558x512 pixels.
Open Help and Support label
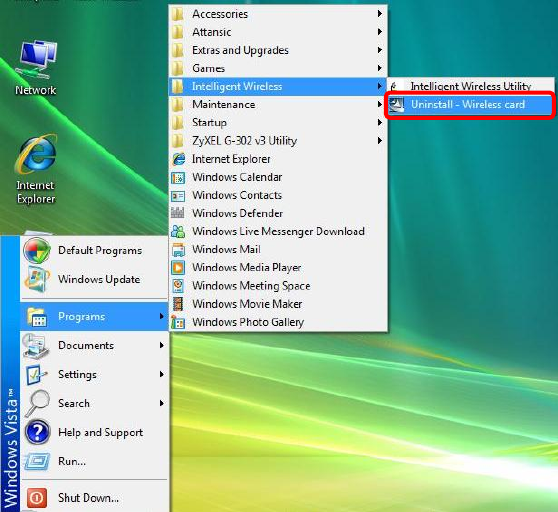[100, 433]
